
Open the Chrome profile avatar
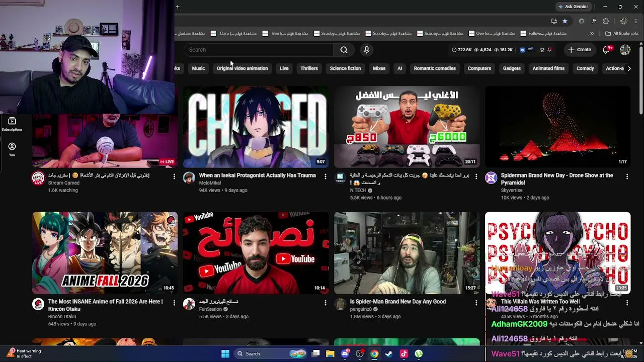(624, 21)
